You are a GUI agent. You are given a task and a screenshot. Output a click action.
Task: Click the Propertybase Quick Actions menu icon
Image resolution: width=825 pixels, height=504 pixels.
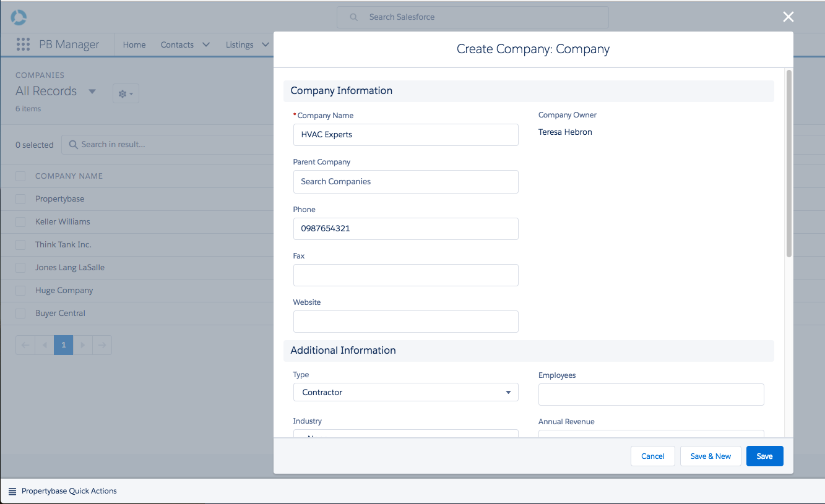[x=12, y=491]
